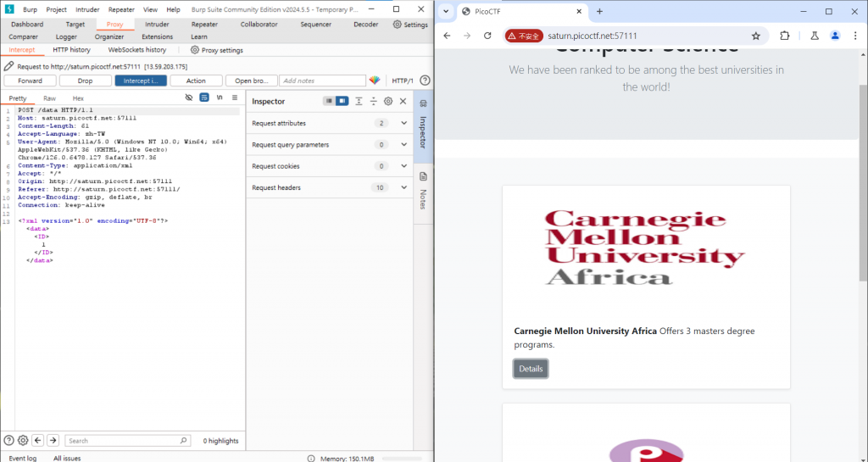The width and height of the screenshot is (868, 462).
Task: Toggle hide non-printable characters eye icon
Action: click(x=189, y=97)
